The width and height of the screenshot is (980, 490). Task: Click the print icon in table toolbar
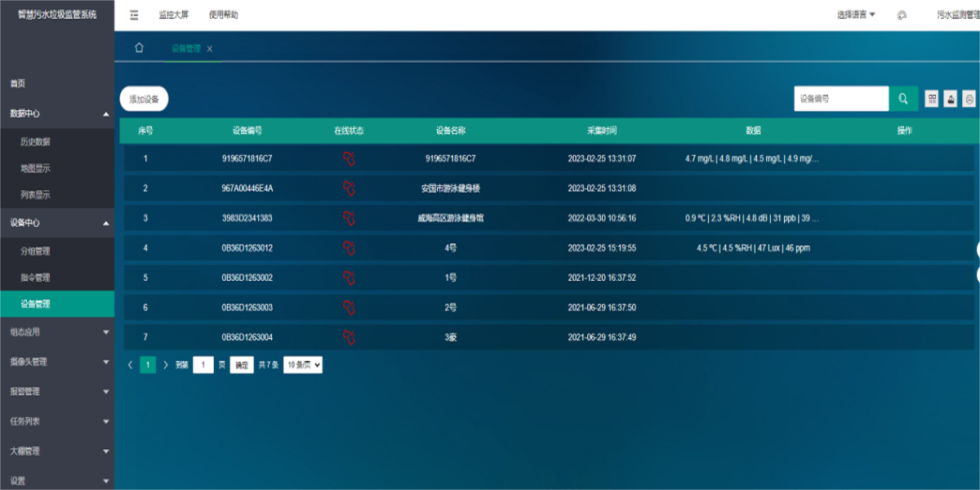point(969,99)
